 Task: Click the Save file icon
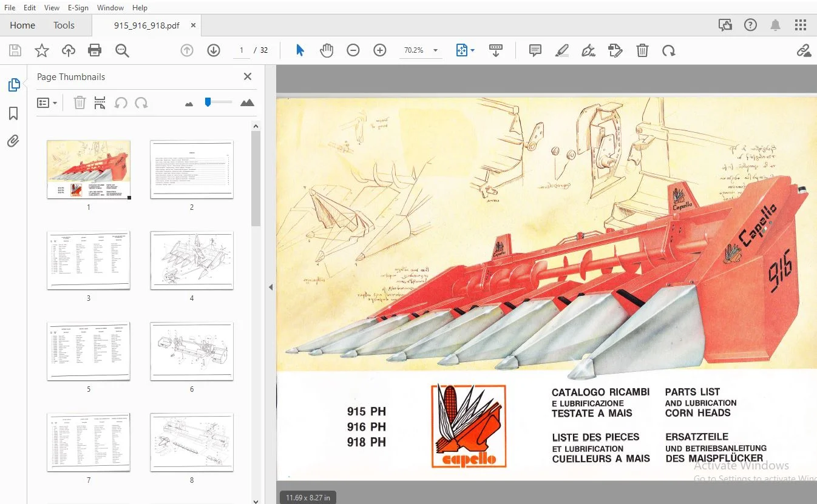pyautogui.click(x=15, y=50)
